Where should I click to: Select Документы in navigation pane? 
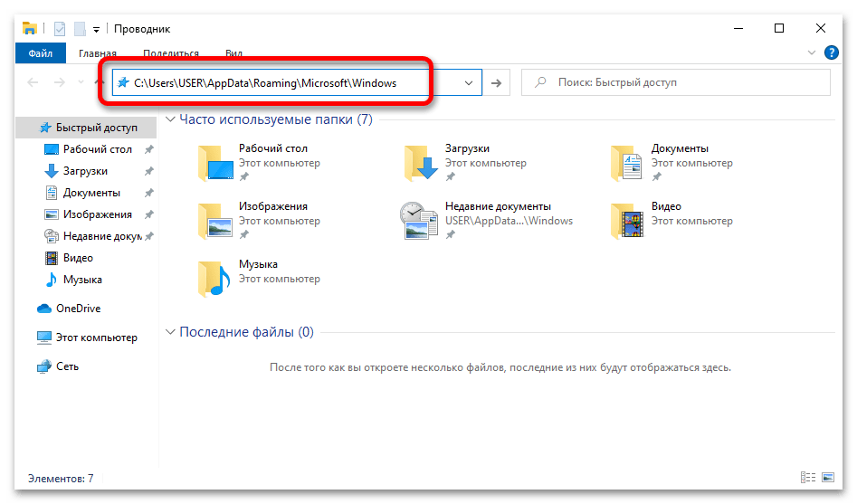click(88, 193)
